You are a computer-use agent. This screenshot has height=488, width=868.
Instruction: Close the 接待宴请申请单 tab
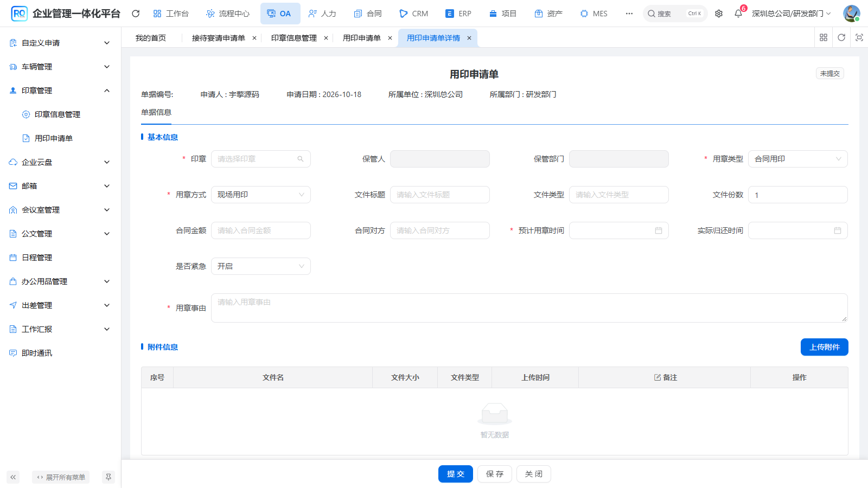click(254, 38)
